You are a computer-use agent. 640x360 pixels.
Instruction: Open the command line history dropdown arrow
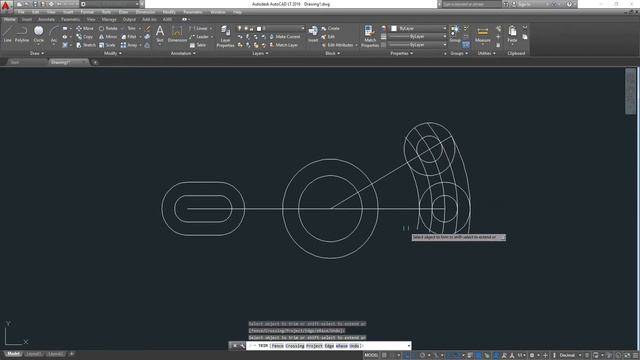409,346
